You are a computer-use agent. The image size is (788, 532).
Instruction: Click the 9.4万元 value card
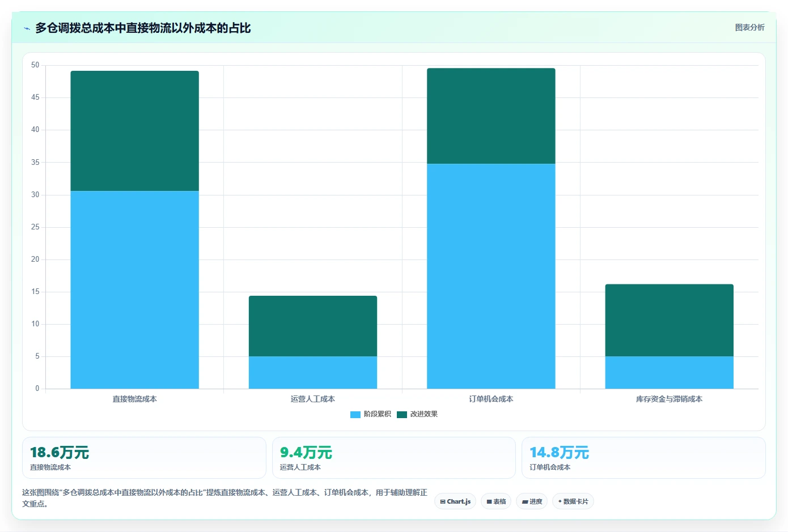[x=394, y=458]
